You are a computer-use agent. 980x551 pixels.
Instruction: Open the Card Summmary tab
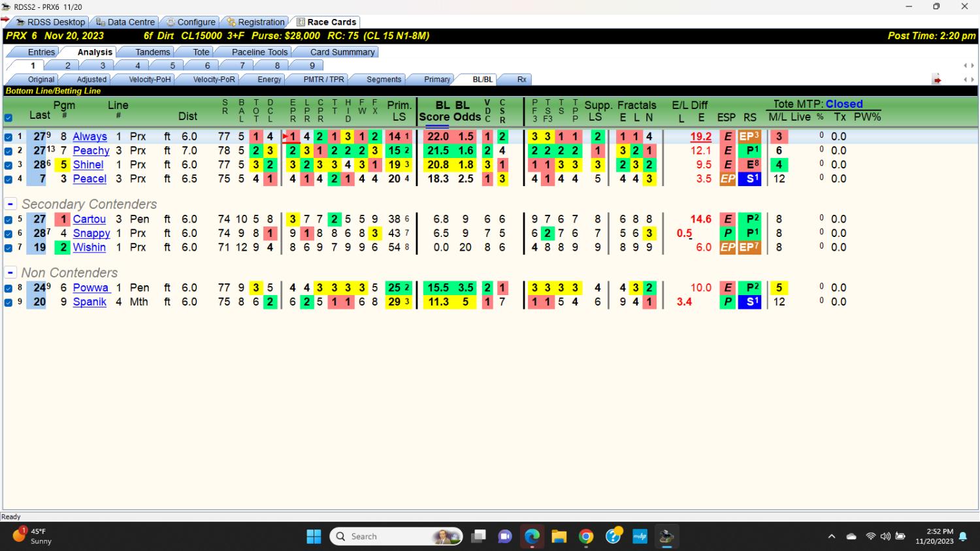coord(342,52)
